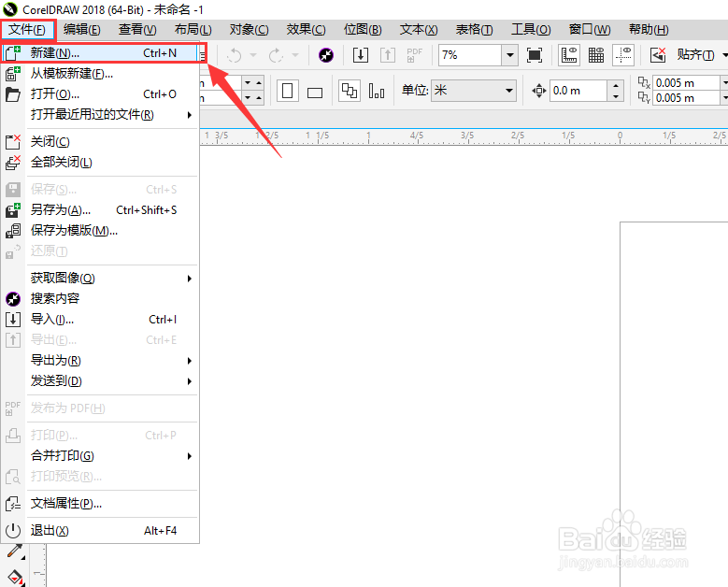Image resolution: width=728 pixels, height=587 pixels.
Task: Click the full-screen preview icon
Action: [x=535, y=55]
